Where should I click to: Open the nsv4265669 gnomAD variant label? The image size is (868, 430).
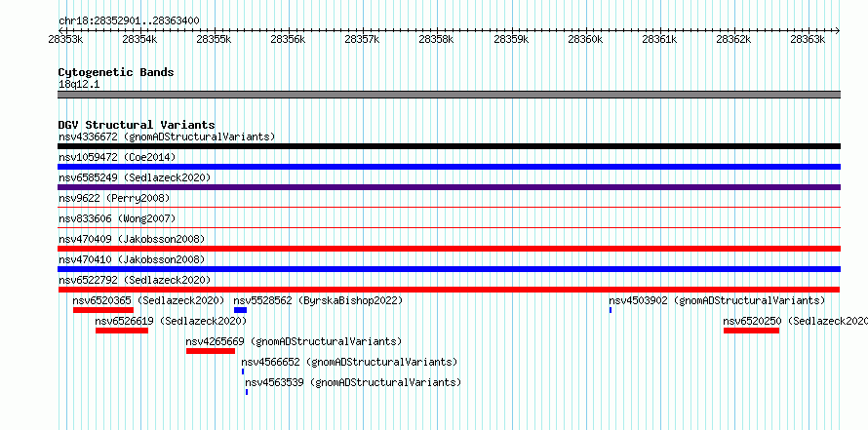[x=294, y=341]
